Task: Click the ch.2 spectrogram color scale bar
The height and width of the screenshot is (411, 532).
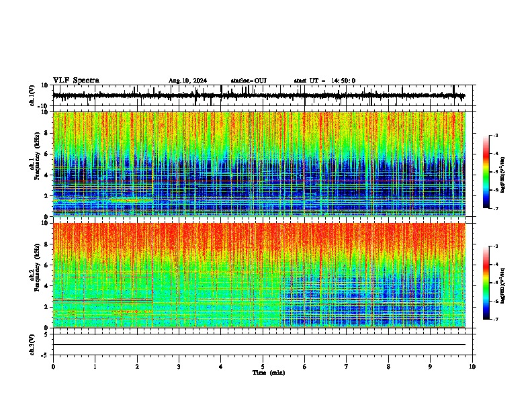Action: (486, 283)
